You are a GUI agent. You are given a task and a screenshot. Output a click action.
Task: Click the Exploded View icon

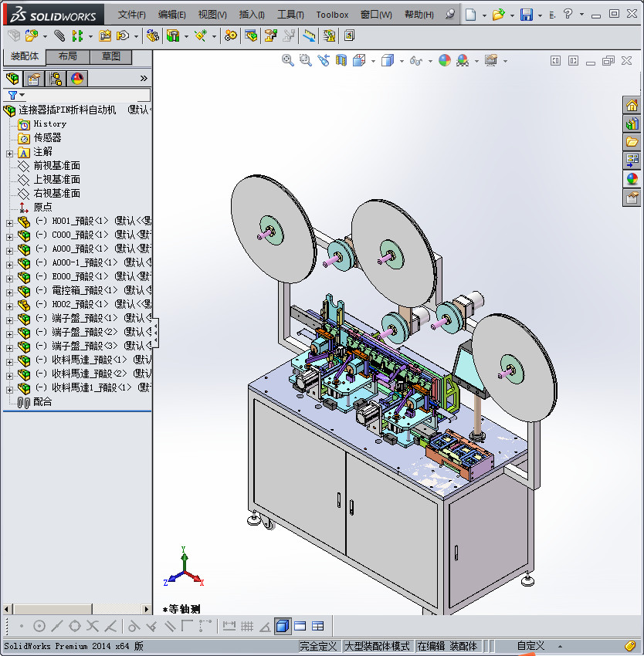270,36
